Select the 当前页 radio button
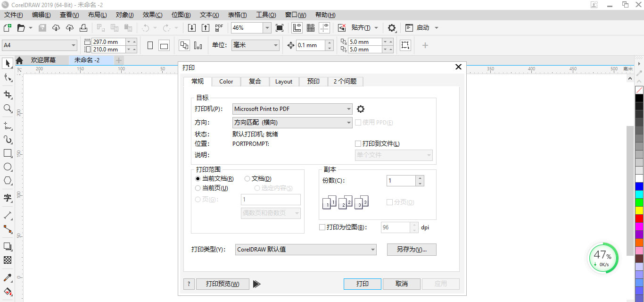 click(198, 188)
